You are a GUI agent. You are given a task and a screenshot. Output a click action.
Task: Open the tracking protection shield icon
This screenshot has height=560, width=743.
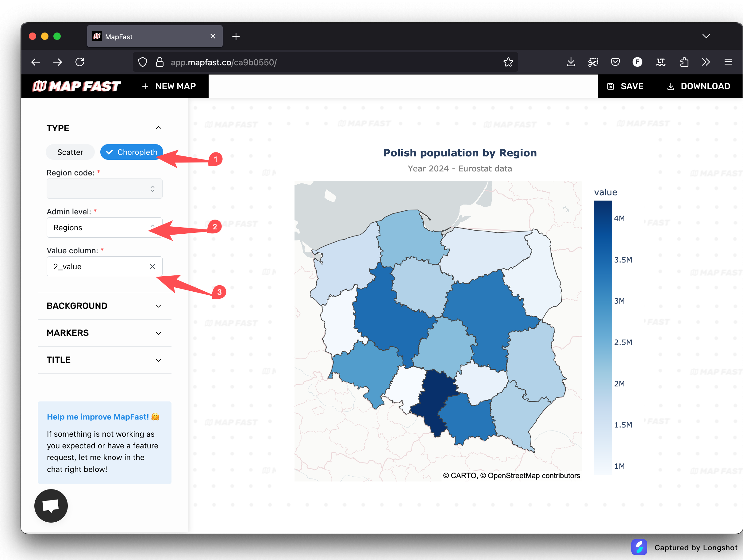pos(143,62)
